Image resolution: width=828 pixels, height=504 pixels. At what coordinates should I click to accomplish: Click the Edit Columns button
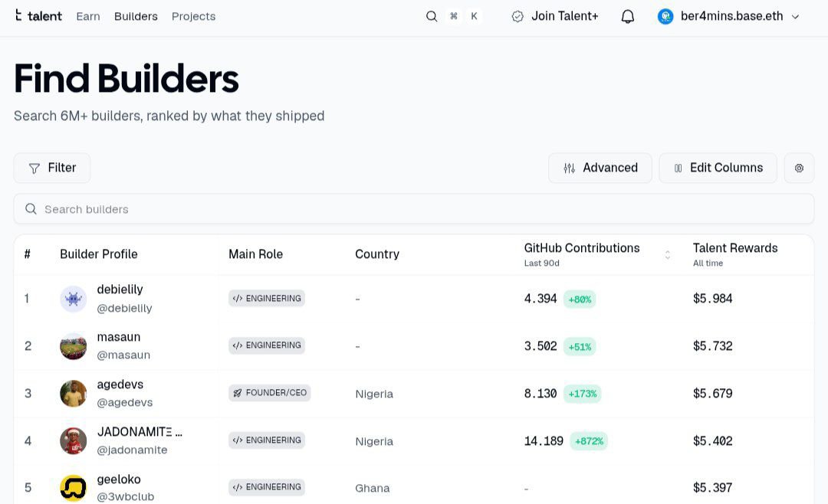coord(718,168)
